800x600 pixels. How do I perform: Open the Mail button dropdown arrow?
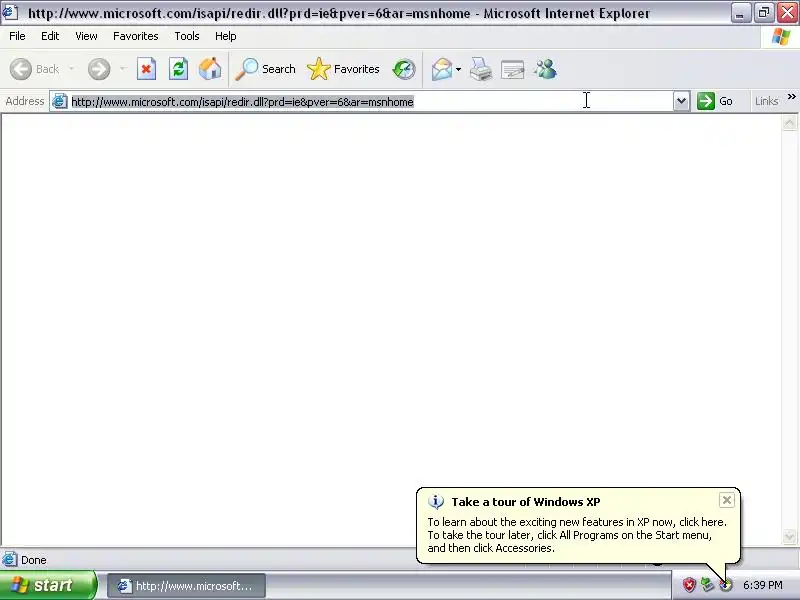tap(458, 69)
